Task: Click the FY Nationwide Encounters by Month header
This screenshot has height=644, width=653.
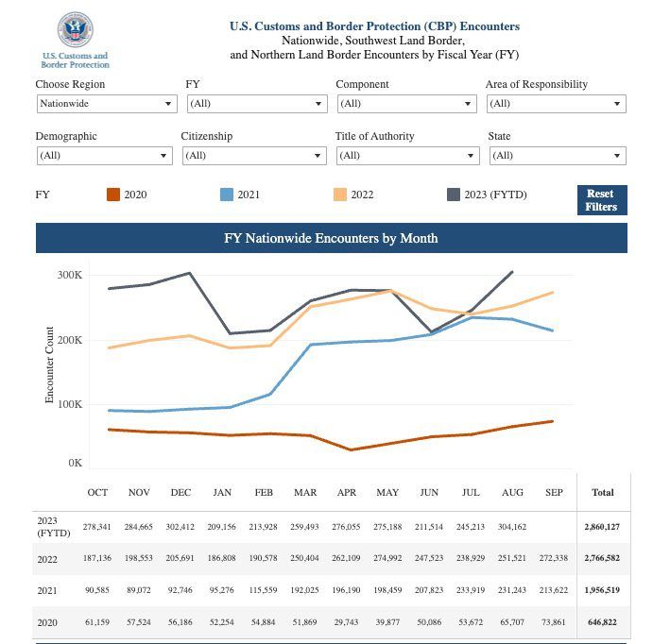Action: click(331, 239)
